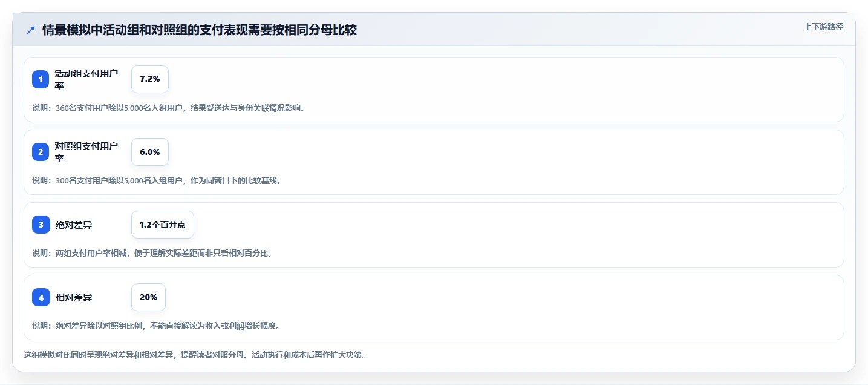
Task: Select the 7.2% value chip
Action: [x=150, y=79]
